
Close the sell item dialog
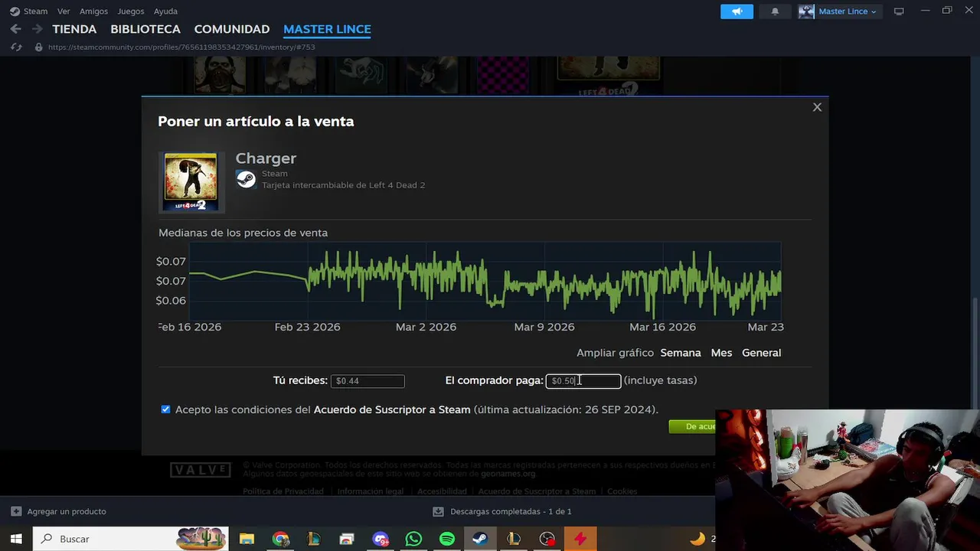(x=817, y=107)
